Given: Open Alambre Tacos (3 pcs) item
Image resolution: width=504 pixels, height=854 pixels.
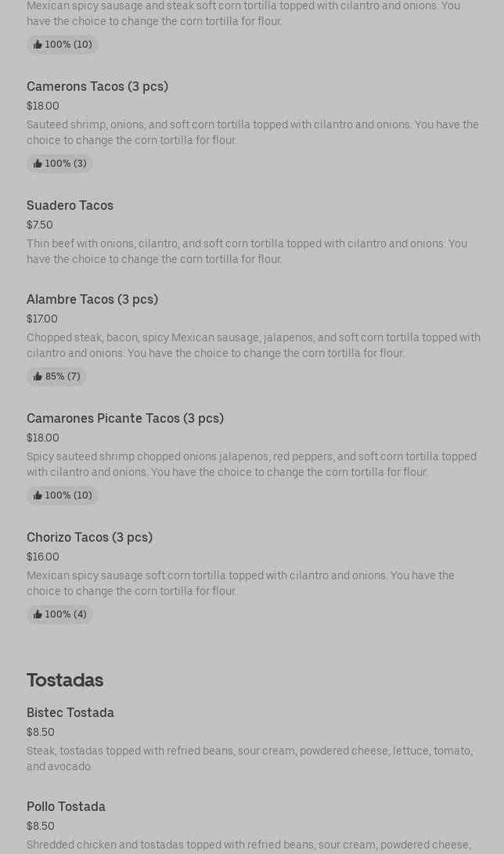Looking at the screenshot, I should (x=92, y=299).
